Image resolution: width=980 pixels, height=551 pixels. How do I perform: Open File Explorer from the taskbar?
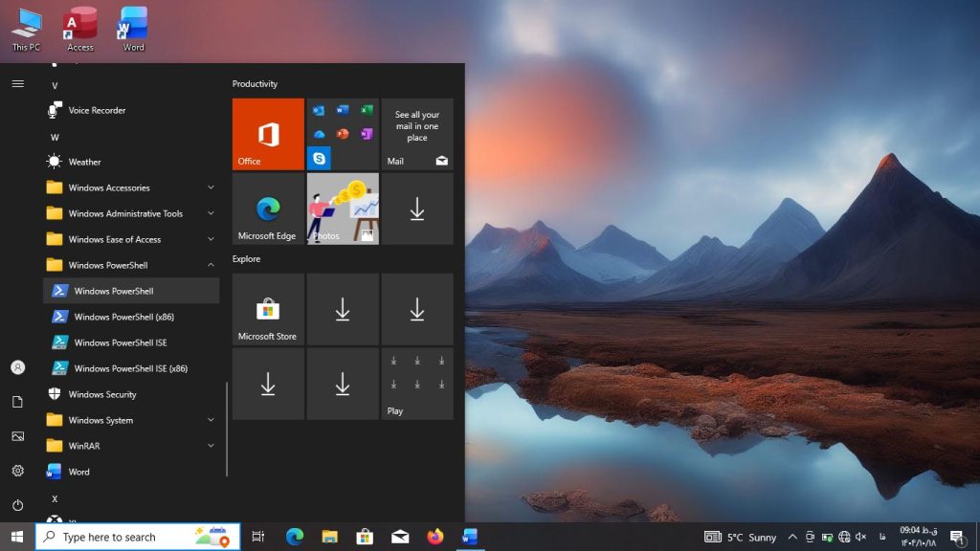329,537
